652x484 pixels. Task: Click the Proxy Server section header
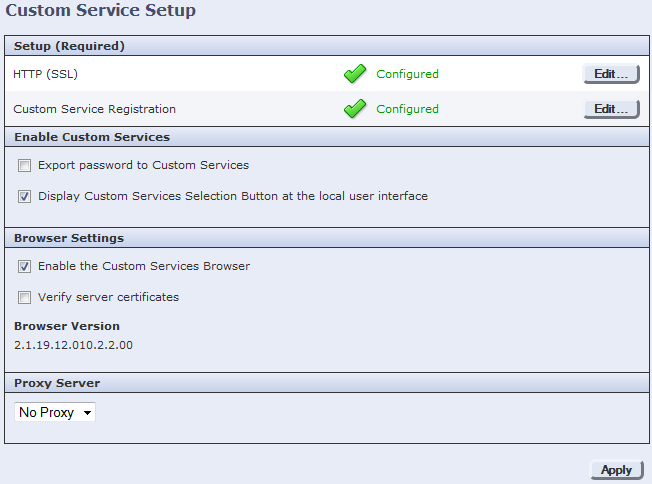[57, 383]
